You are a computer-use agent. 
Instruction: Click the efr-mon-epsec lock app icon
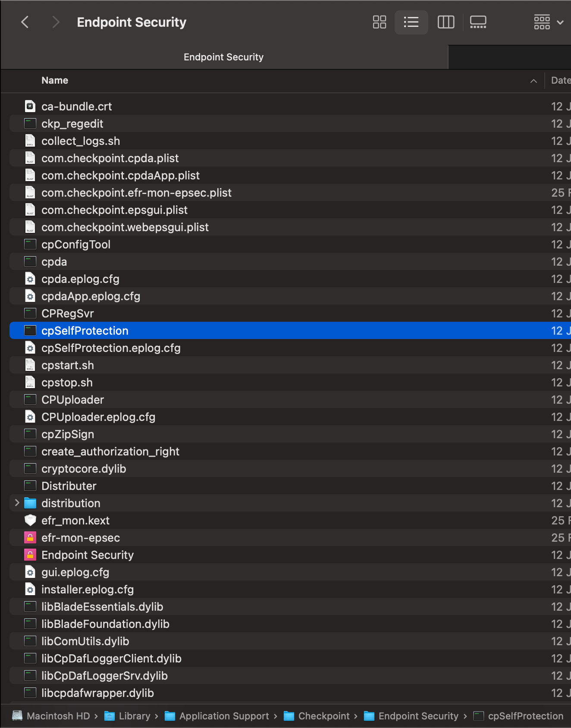click(30, 537)
